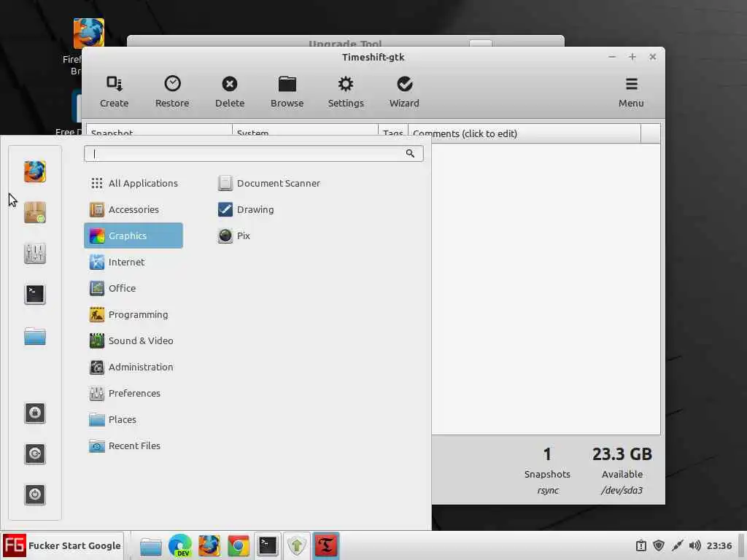Open the Accessories category
747x560 pixels.
[133, 209]
